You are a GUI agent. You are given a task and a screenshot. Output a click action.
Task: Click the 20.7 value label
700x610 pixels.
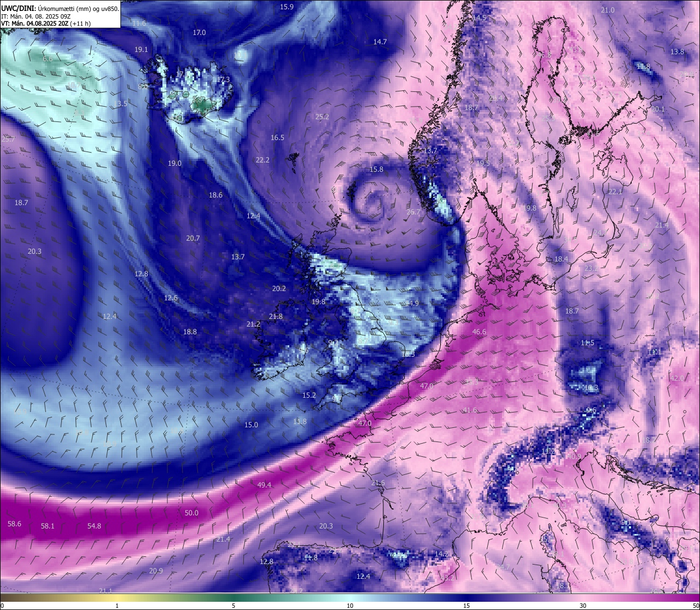click(x=192, y=238)
